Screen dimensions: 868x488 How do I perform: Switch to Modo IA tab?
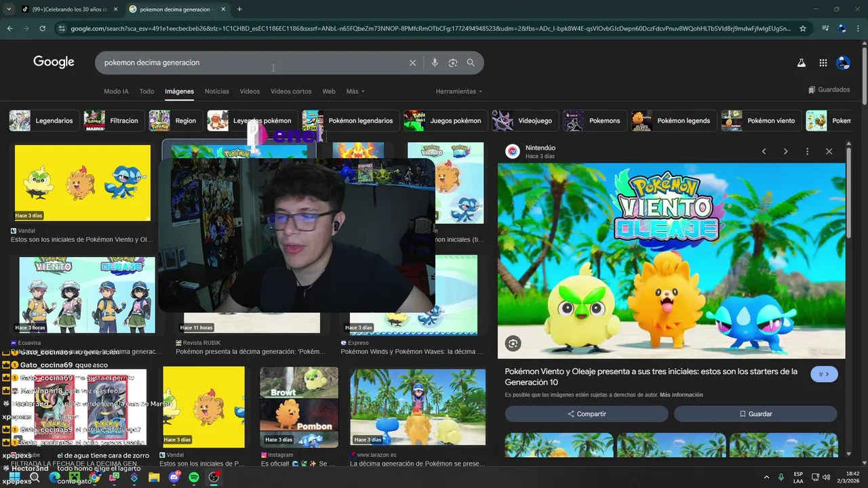click(116, 91)
